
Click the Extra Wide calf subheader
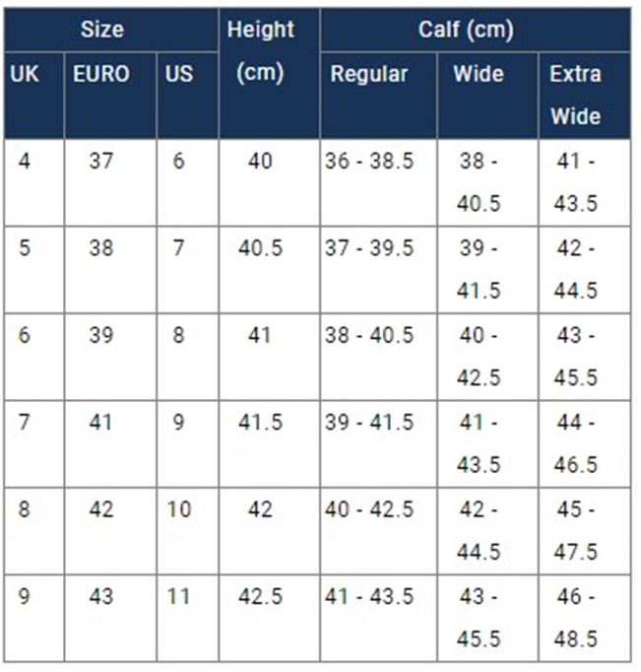point(576,95)
